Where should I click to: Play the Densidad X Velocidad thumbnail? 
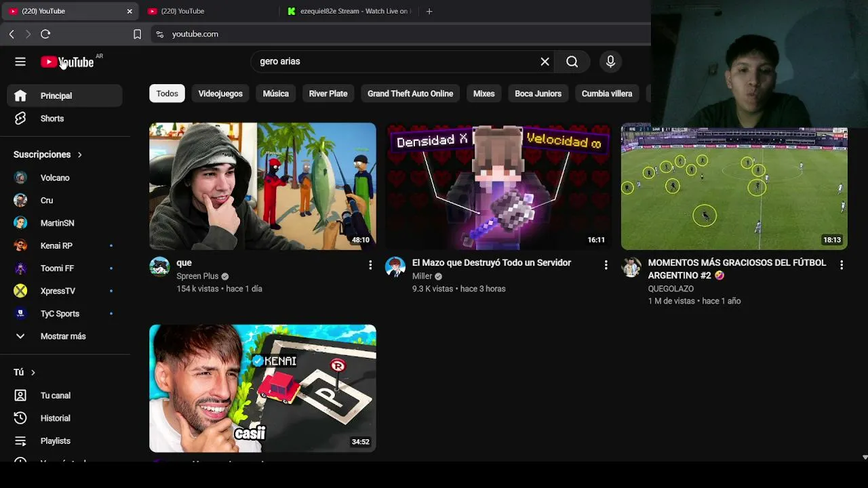click(498, 186)
